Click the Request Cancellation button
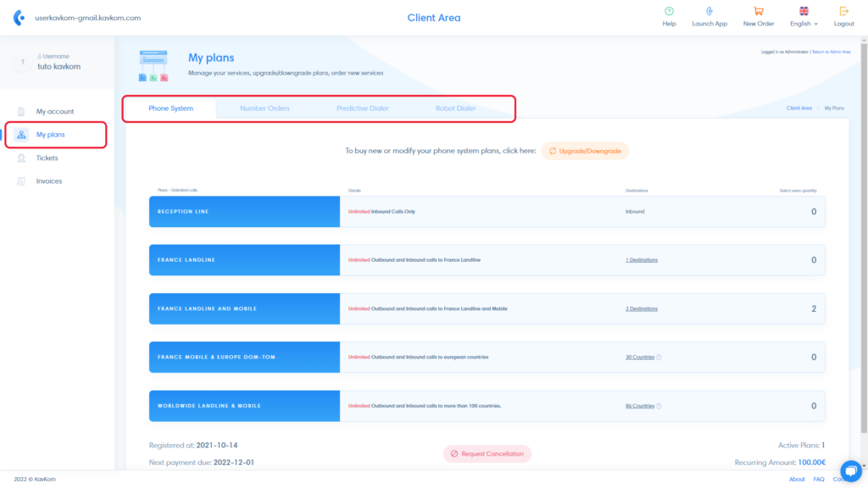This screenshot has height=488, width=868. [x=487, y=454]
